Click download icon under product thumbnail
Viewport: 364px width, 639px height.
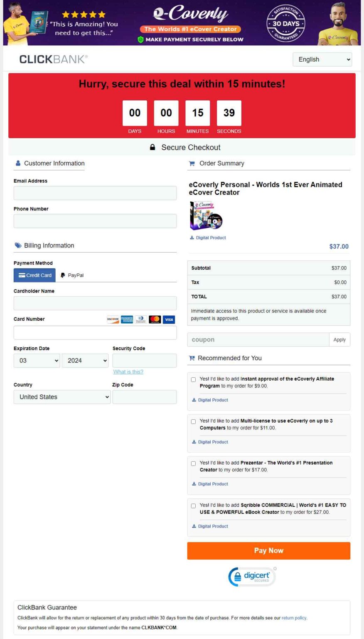[192, 238]
